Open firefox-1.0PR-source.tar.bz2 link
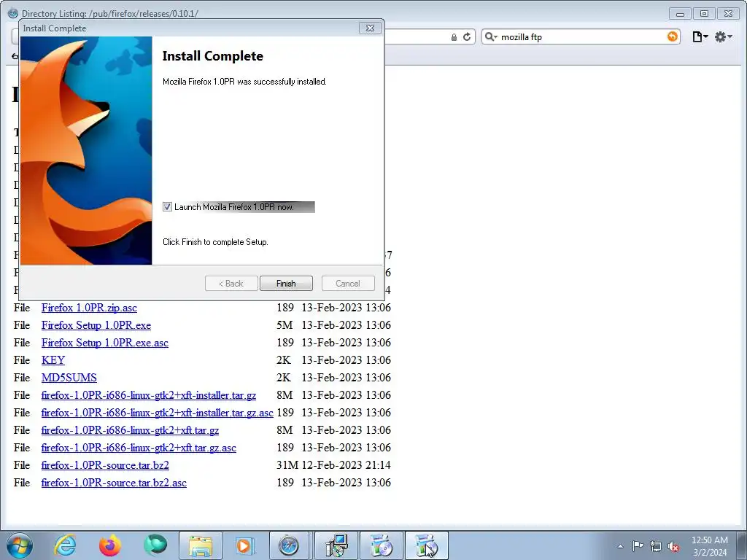747x560 pixels. [105, 465]
